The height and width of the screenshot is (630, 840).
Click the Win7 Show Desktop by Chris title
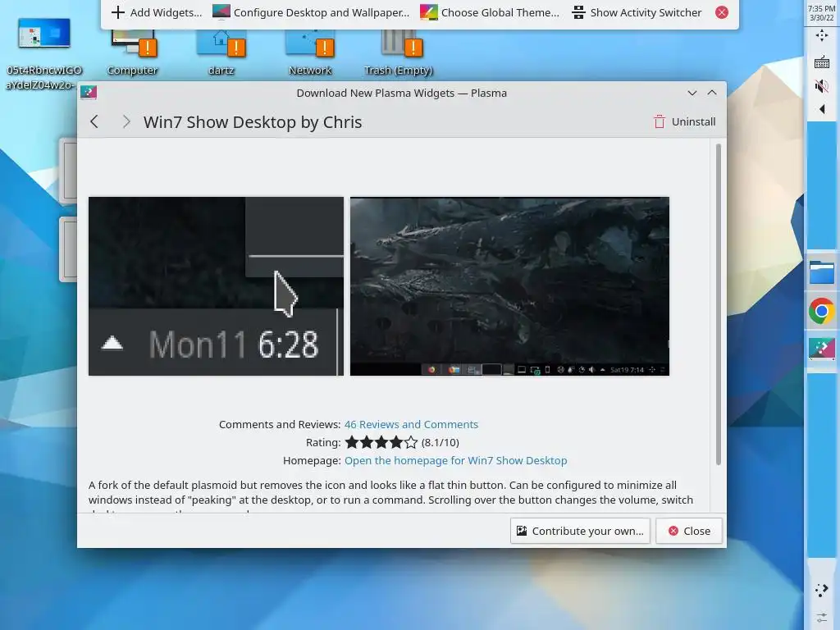253,122
